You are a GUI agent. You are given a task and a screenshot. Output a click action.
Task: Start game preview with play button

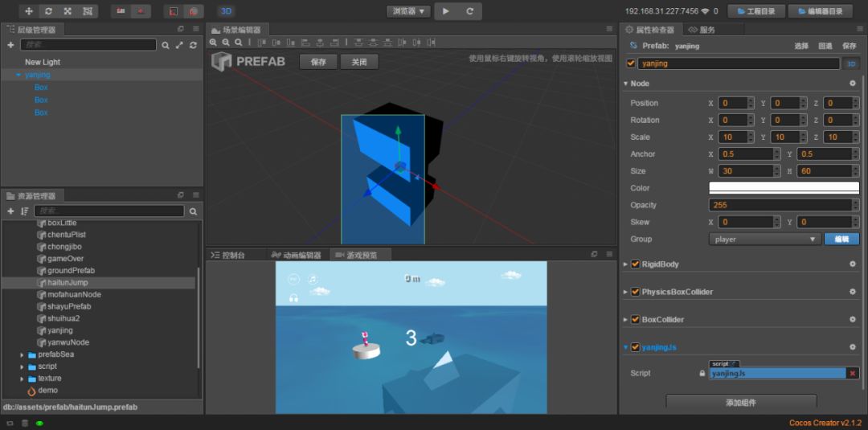446,11
